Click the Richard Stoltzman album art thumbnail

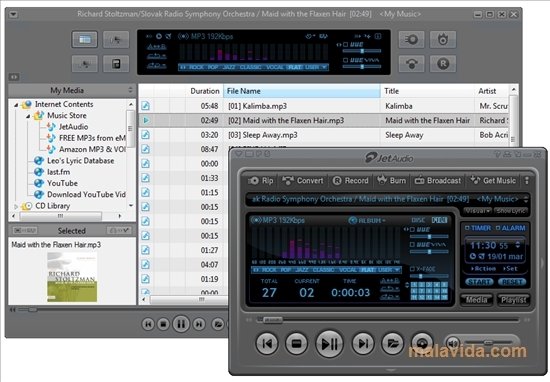point(72,277)
